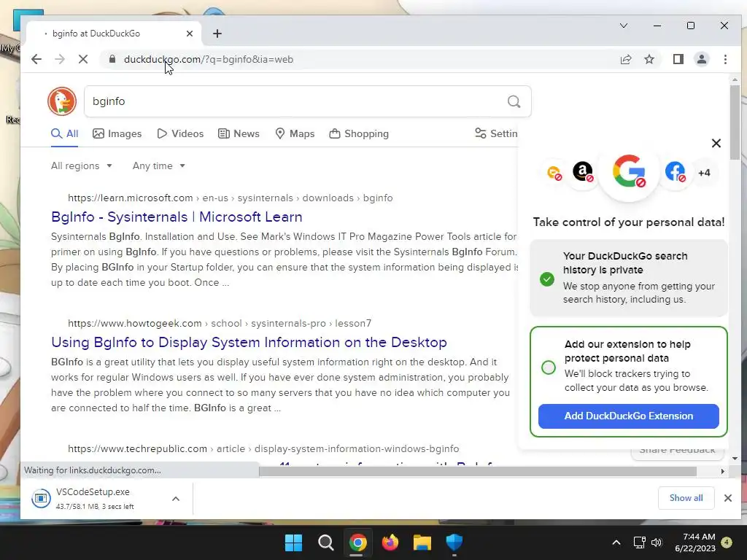Open Windows taskbar search
Screen dimensions: 747x560
326,542
